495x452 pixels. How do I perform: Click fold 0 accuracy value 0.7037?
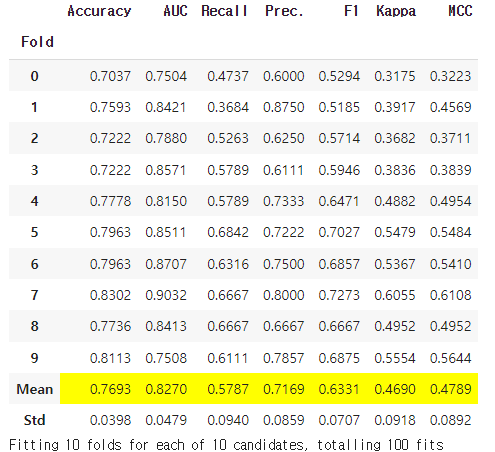pos(110,76)
